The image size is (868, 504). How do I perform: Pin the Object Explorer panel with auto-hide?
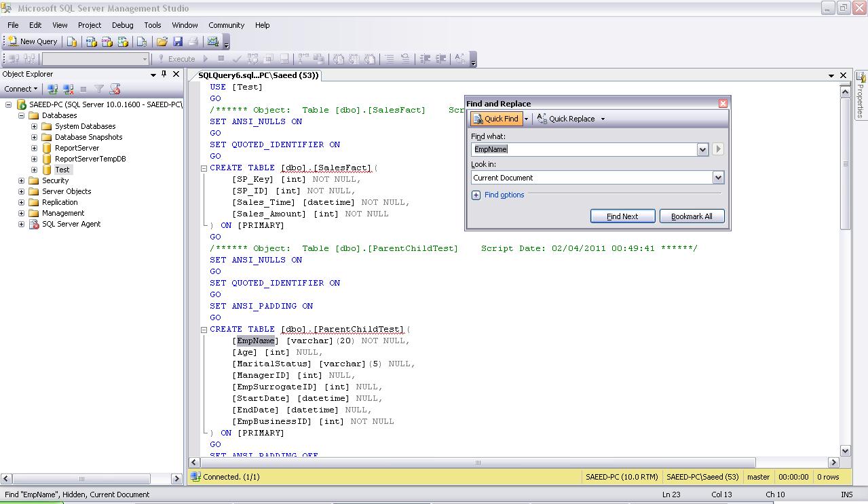pos(164,74)
